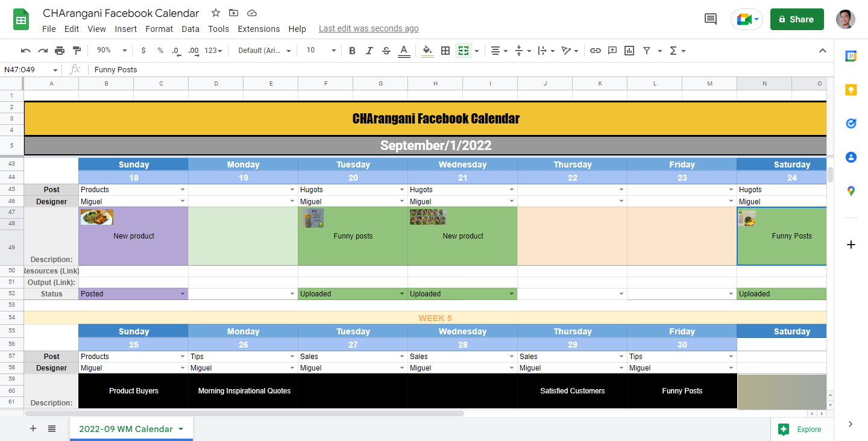
Task: Open the Tools menu
Action: [219, 29]
